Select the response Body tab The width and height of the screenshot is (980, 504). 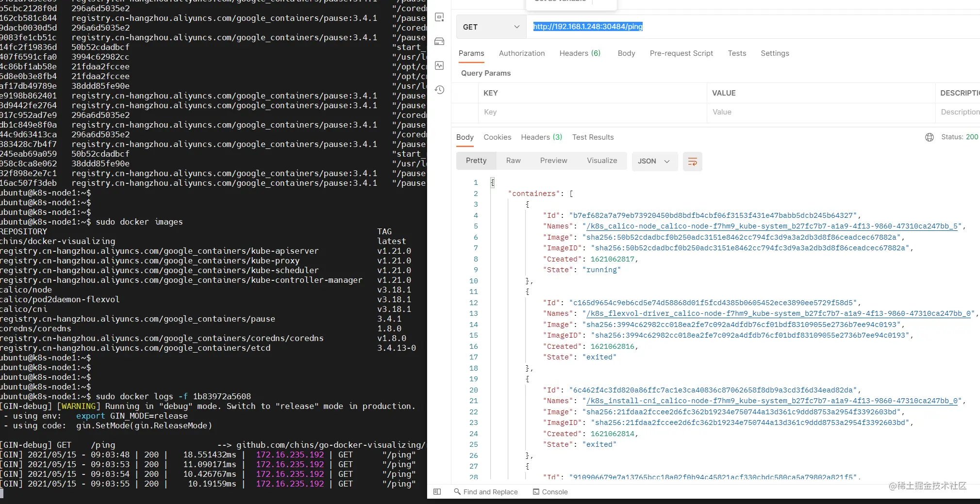[x=465, y=137]
